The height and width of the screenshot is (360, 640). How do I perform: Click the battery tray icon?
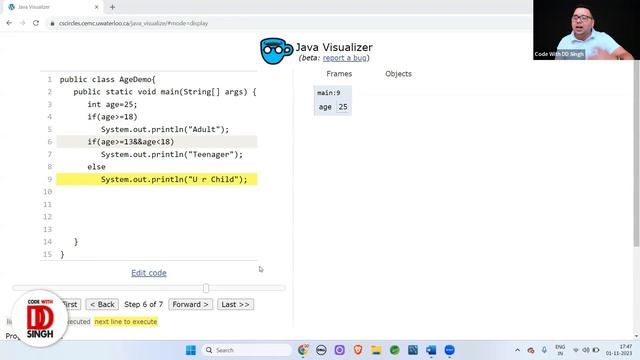(x=596, y=350)
